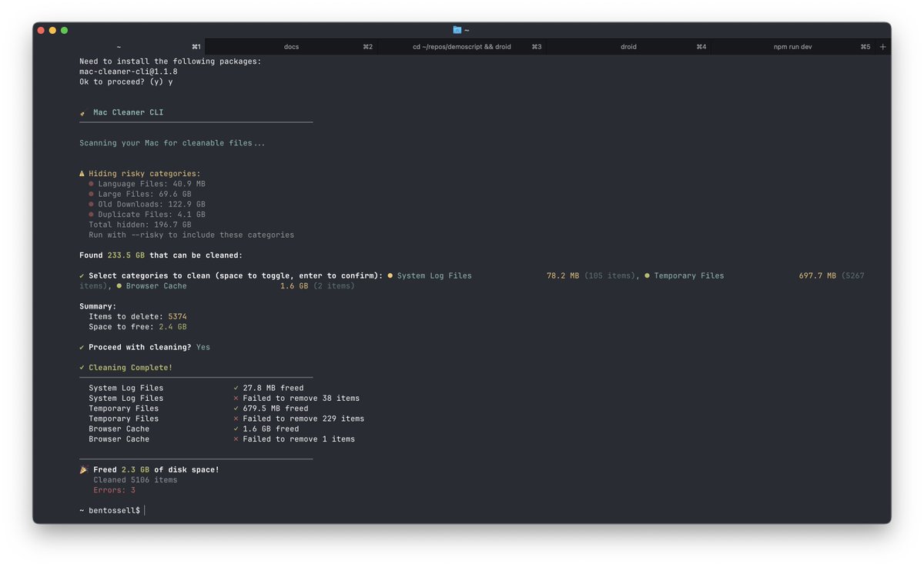Click the 'Yes' answer after Proceed with cleaning
Image resolution: width=924 pixels, height=567 pixels.
click(203, 347)
